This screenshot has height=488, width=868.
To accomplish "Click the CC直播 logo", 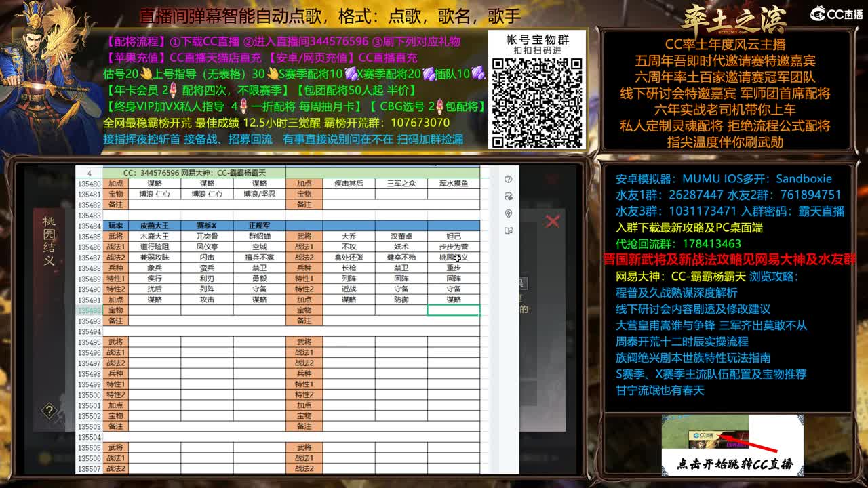I will click(837, 14).
